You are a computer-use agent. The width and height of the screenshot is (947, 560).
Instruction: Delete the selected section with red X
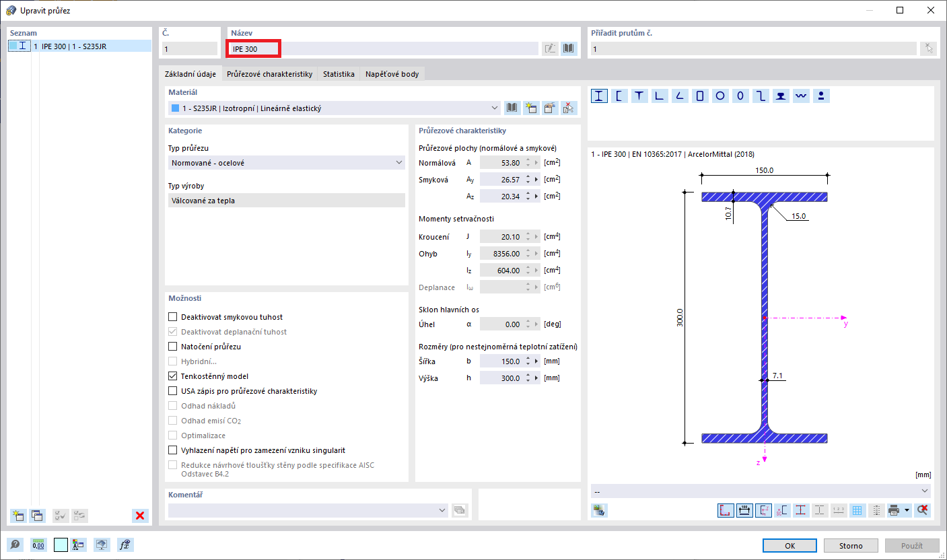140,516
